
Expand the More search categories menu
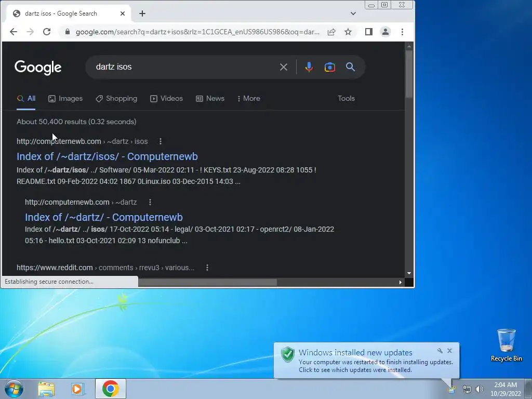point(249,98)
